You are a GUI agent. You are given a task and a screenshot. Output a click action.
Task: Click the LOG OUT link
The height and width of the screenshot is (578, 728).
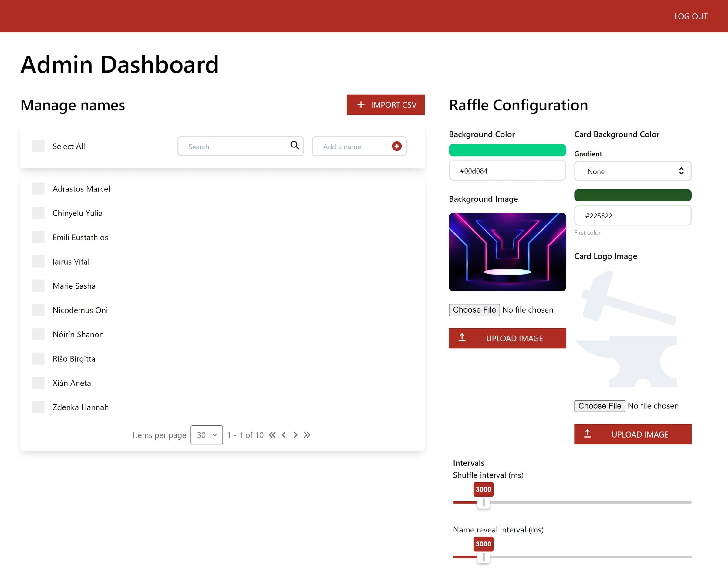coord(691,16)
